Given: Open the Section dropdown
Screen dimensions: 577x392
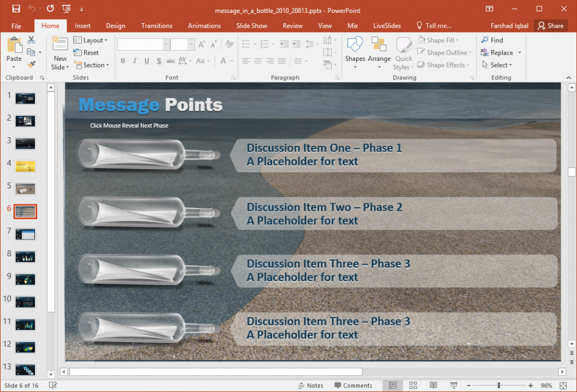Looking at the screenshot, I should pyautogui.click(x=91, y=65).
